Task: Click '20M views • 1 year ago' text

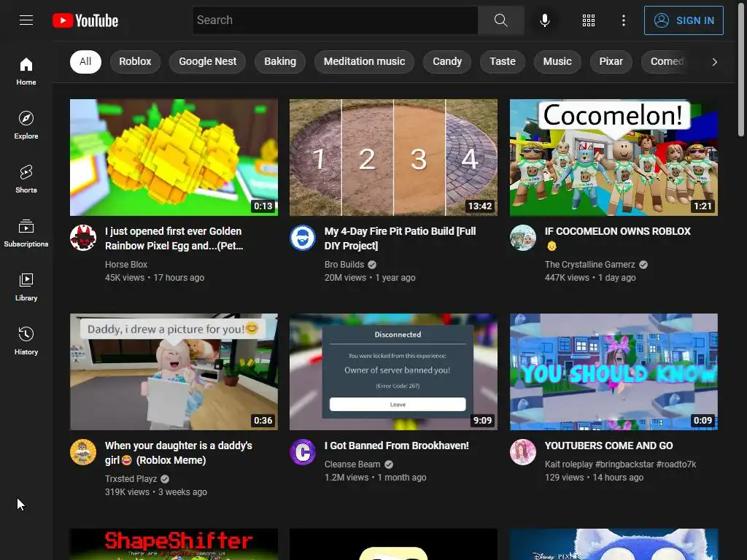Action: pos(370,278)
